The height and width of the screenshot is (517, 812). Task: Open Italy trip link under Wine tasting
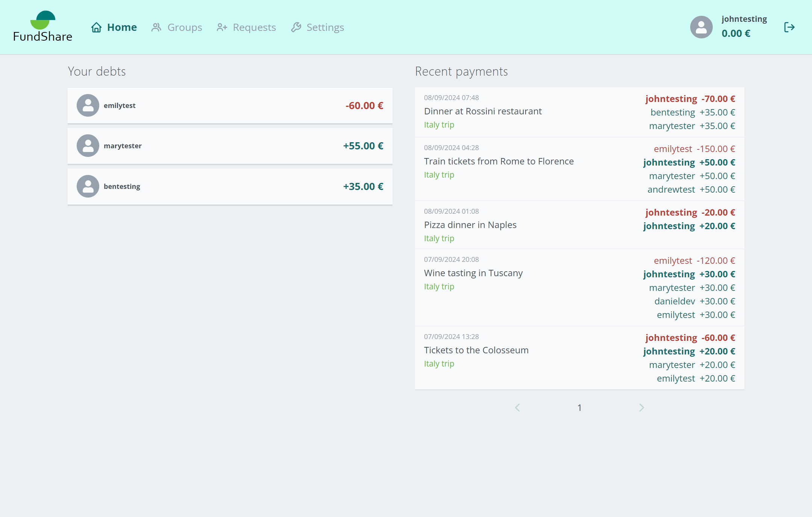(x=439, y=286)
